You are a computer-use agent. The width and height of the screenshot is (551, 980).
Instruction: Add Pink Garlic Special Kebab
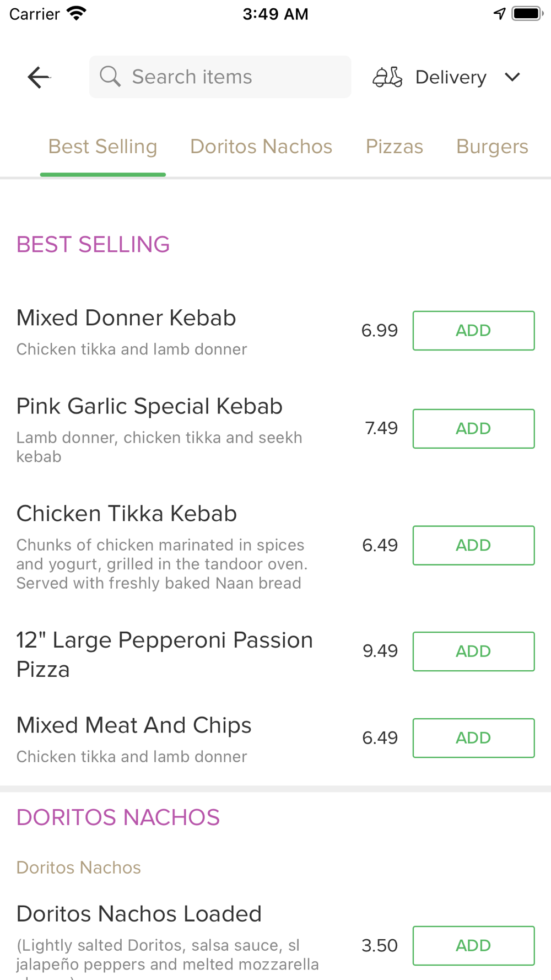[x=474, y=429]
